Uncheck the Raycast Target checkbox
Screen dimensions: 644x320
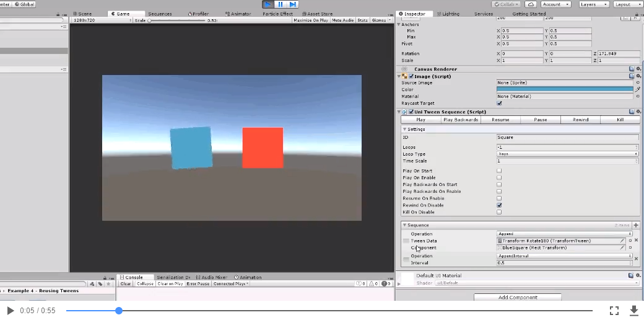pos(499,103)
